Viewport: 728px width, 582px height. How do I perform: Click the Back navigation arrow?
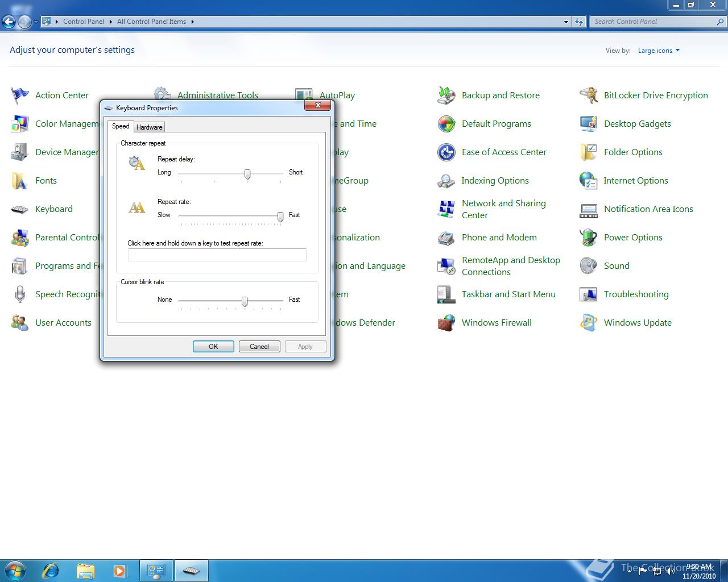[x=9, y=22]
